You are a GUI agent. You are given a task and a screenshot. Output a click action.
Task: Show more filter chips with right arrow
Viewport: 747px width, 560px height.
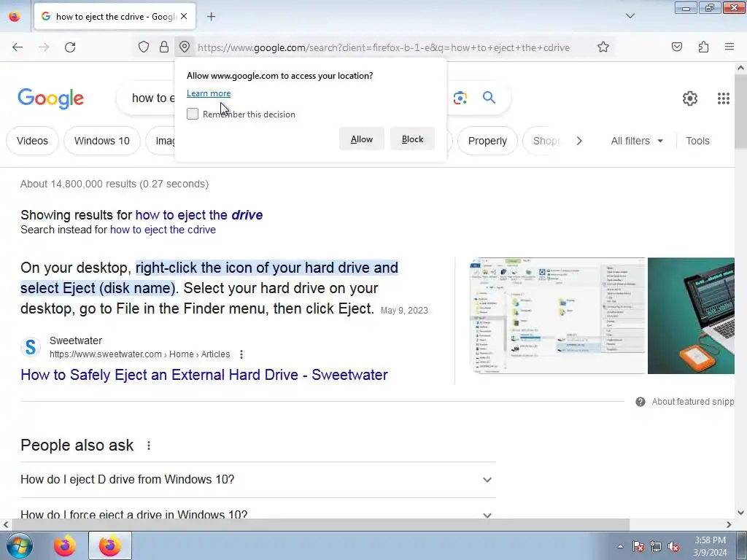[579, 141]
